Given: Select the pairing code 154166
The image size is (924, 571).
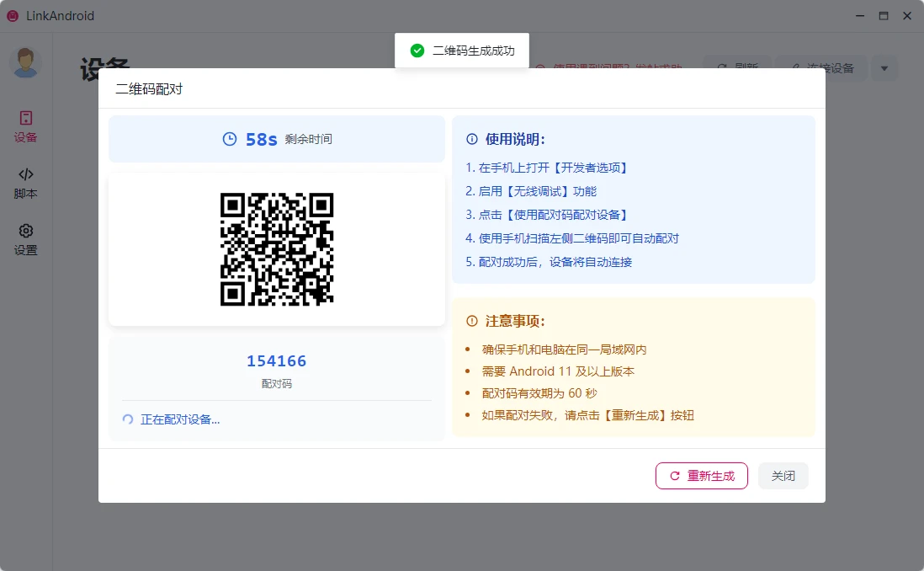Looking at the screenshot, I should pos(276,360).
